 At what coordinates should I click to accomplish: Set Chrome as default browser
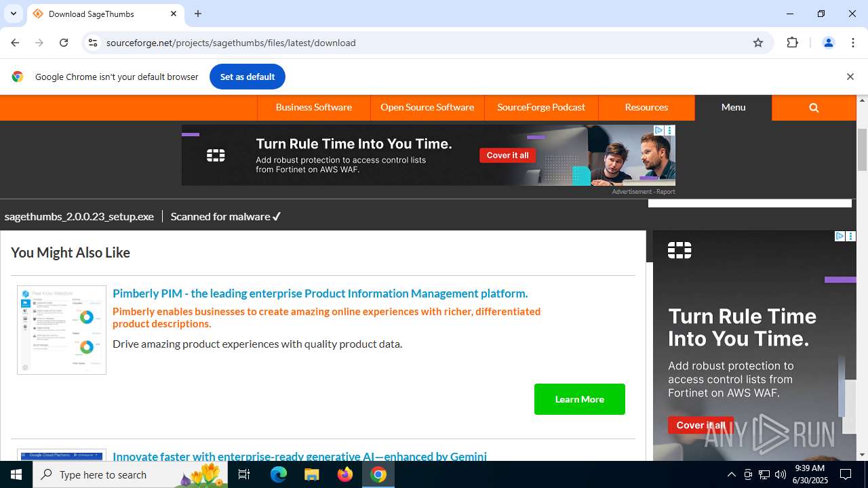click(247, 77)
